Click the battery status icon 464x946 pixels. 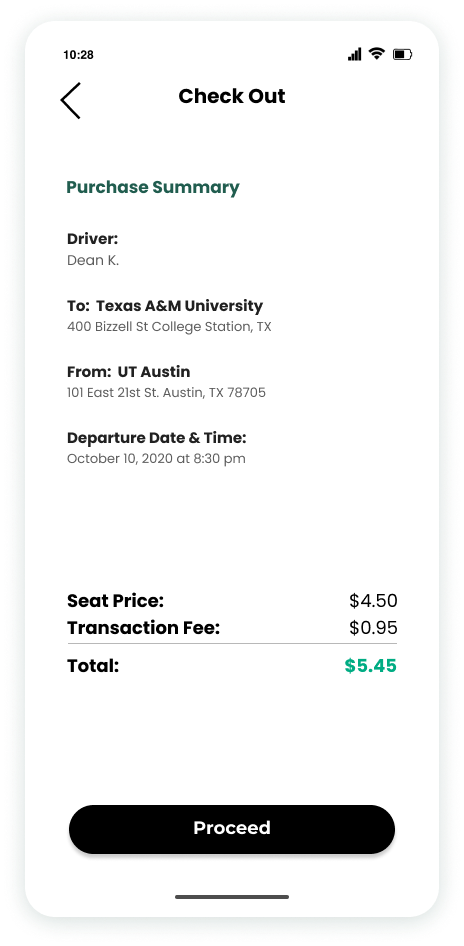[x=402, y=54]
